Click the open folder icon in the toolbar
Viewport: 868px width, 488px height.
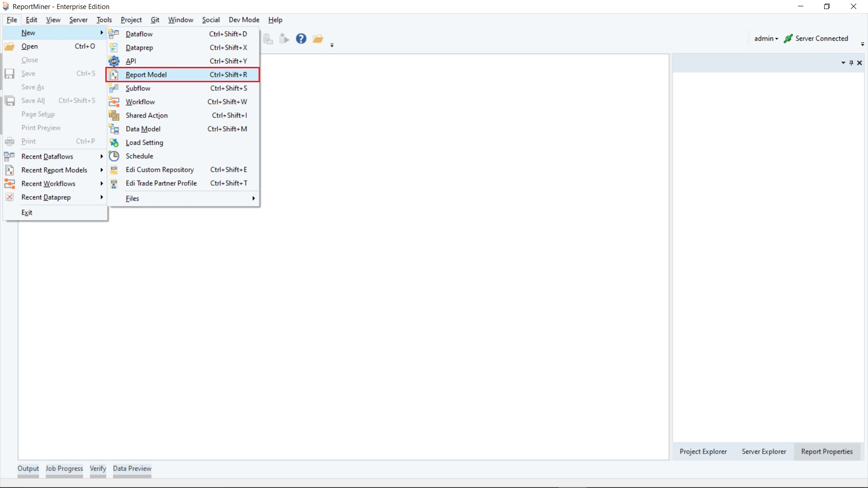[x=318, y=39]
